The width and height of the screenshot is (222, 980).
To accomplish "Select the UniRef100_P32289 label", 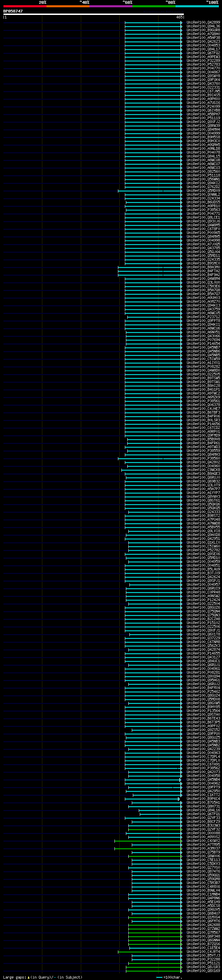I will (x=203, y=60).
